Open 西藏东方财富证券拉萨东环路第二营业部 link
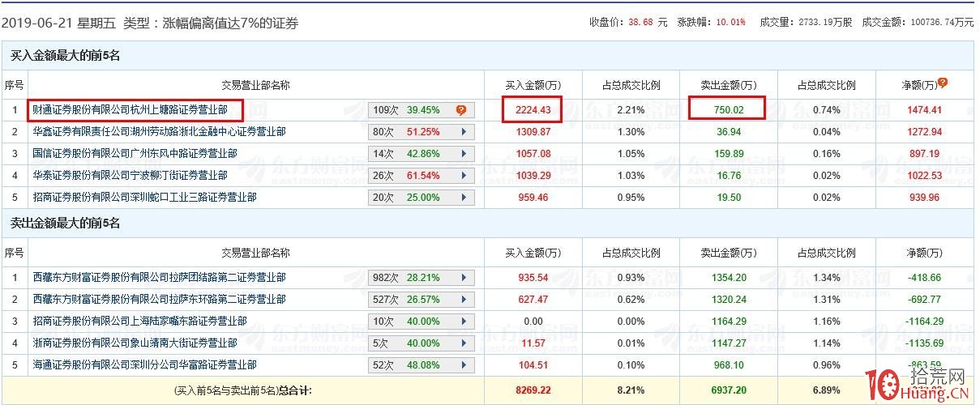Viewport: 980px width, 409px height. click(159, 299)
